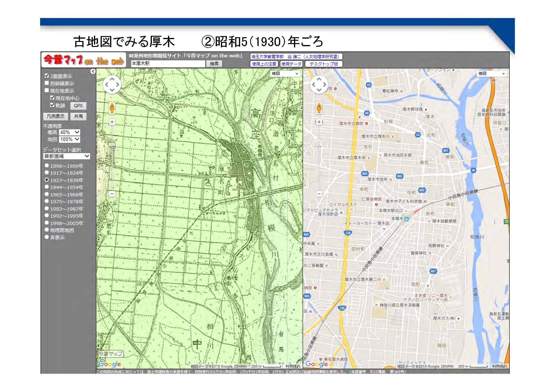Select the 1992〜1995年 radio button
The width and height of the screenshot is (555, 392).
coord(47,215)
